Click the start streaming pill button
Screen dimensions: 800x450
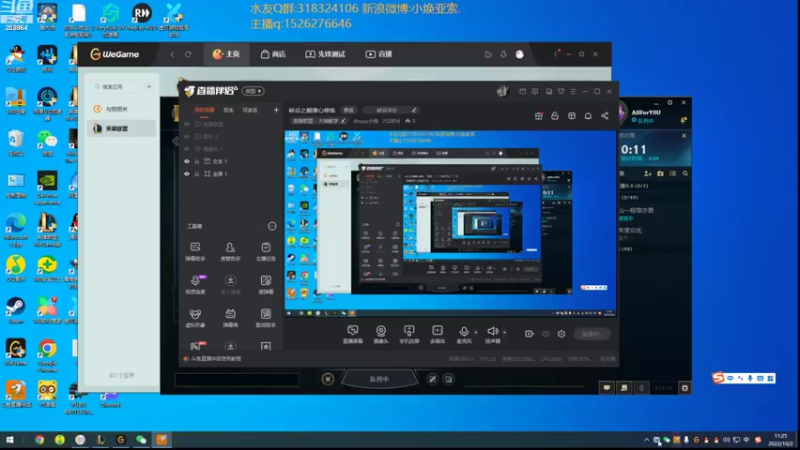click(x=592, y=334)
